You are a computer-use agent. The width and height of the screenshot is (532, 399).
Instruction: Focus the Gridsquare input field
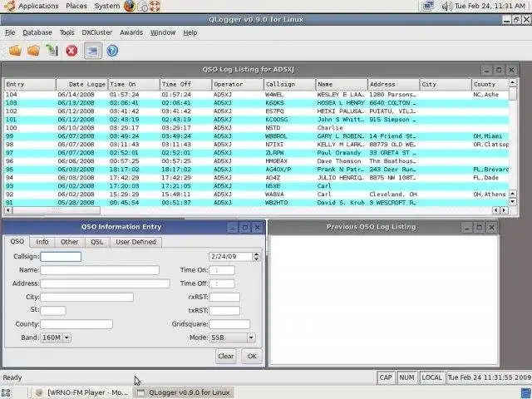click(x=229, y=324)
